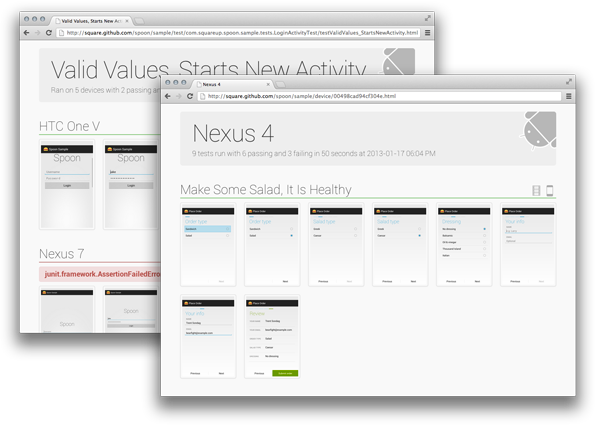Click back arrow in Valid Values window
595x425 pixels.
point(27,33)
